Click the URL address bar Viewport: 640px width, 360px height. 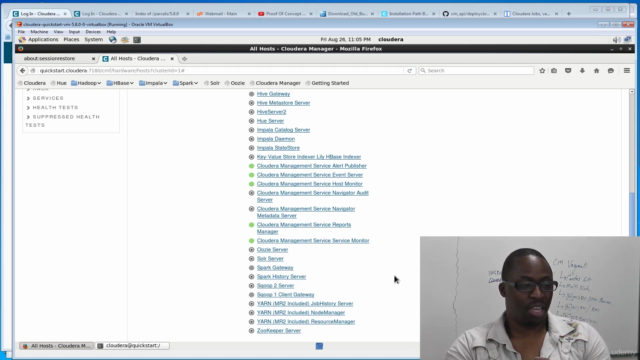[x=220, y=71]
